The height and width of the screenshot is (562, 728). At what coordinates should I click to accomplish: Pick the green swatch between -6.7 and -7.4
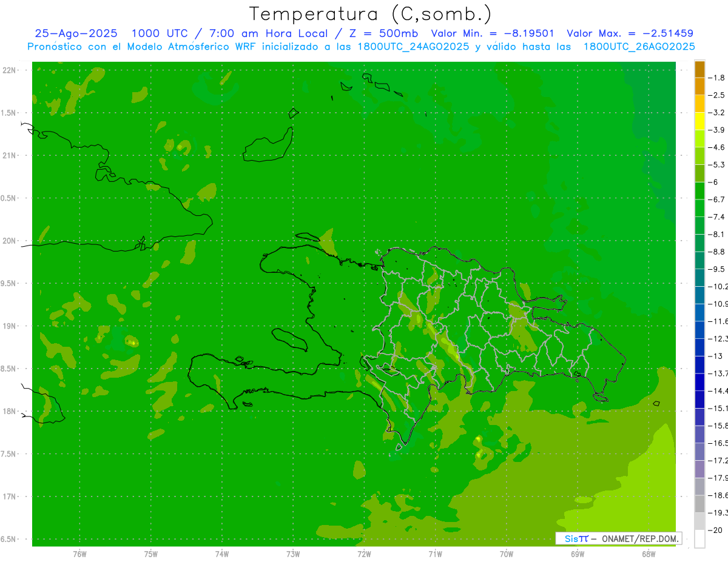coord(699,208)
